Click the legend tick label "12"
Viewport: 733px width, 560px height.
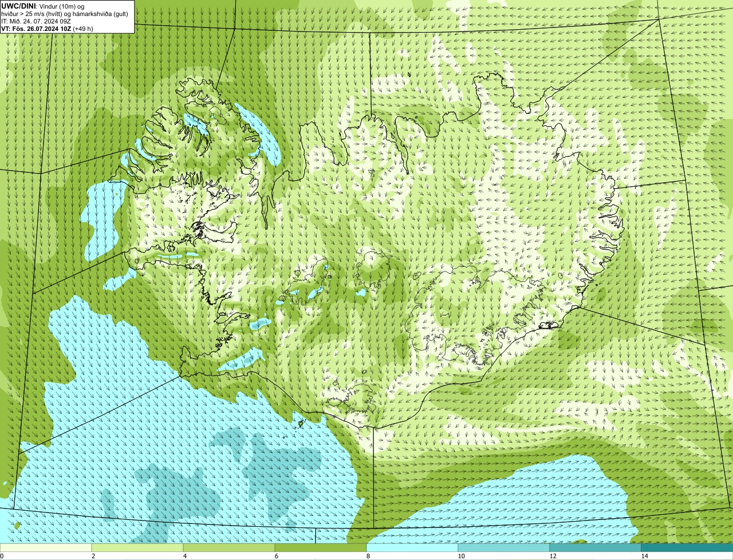pos(553,556)
